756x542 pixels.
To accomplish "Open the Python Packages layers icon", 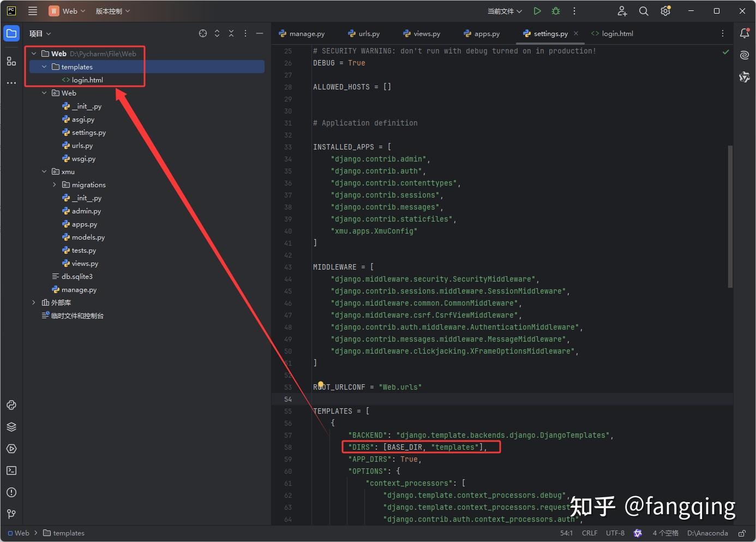I will coord(11,427).
